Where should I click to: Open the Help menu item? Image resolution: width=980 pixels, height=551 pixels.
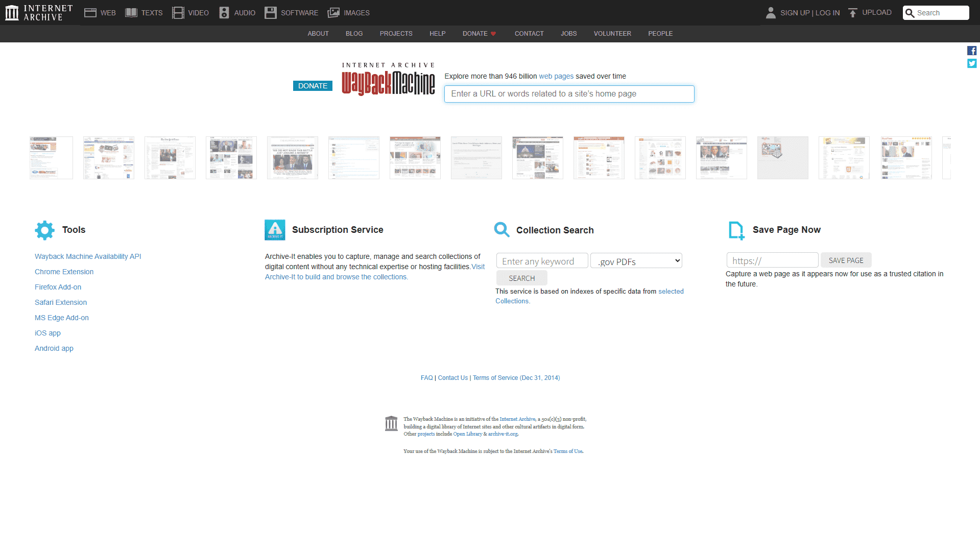point(437,34)
